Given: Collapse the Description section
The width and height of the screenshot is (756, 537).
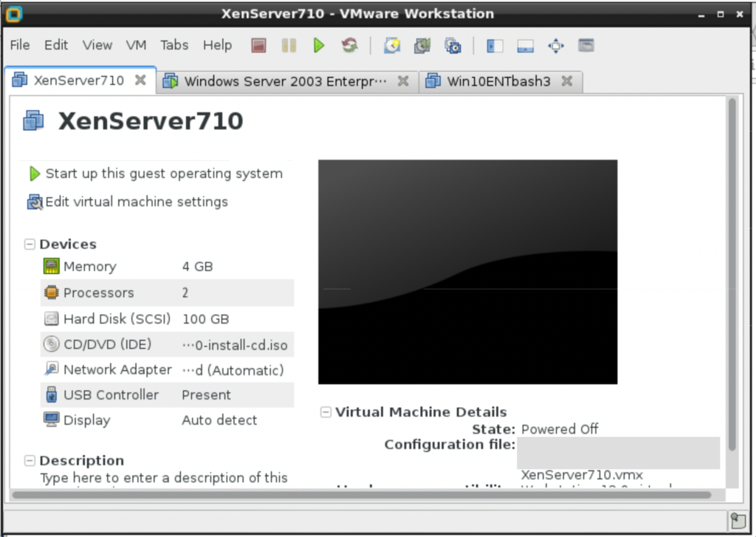Looking at the screenshot, I should (30, 460).
